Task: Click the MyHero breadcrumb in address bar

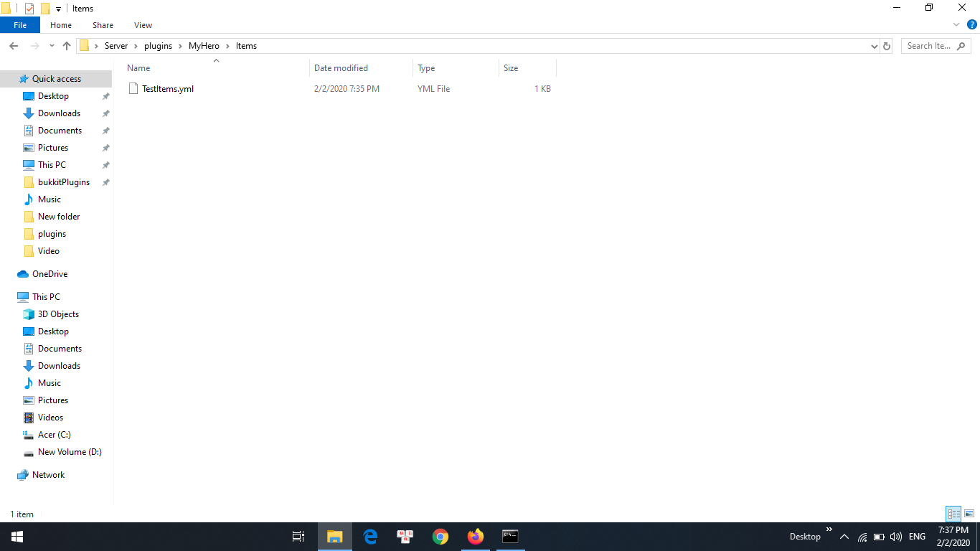Action: coord(204,46)
